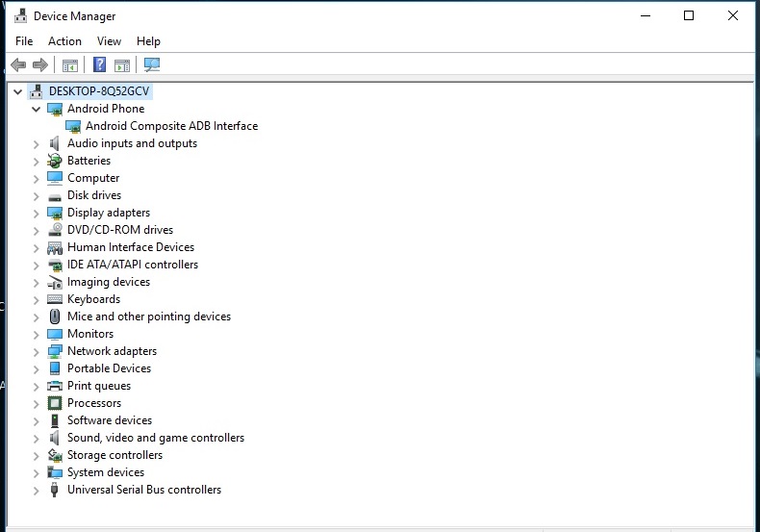Click the Back arrow toolbar icon
This screenshot has height=532, width=760.
(x=18, y=64)
